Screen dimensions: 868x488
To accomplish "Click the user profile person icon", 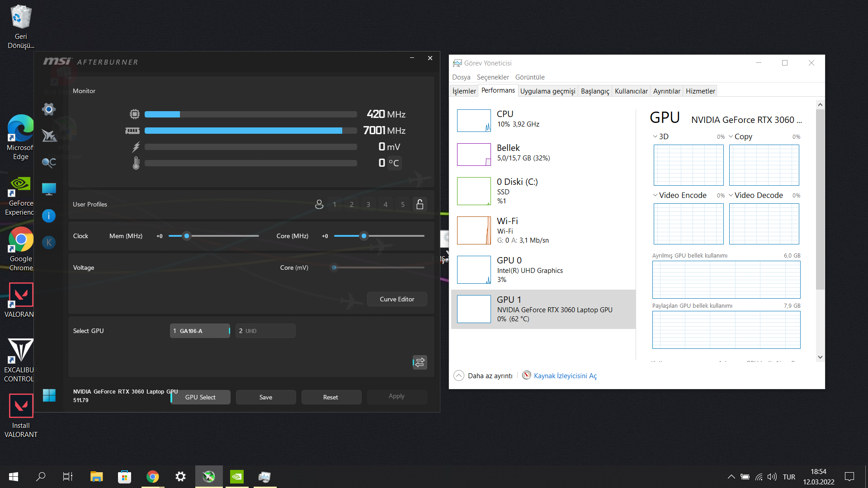I will pyautogui.click(x=319, y=204).
